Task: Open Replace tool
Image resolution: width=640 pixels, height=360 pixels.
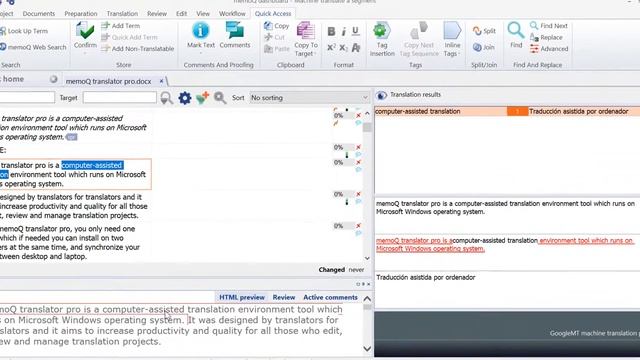Action: coord(546,37)
